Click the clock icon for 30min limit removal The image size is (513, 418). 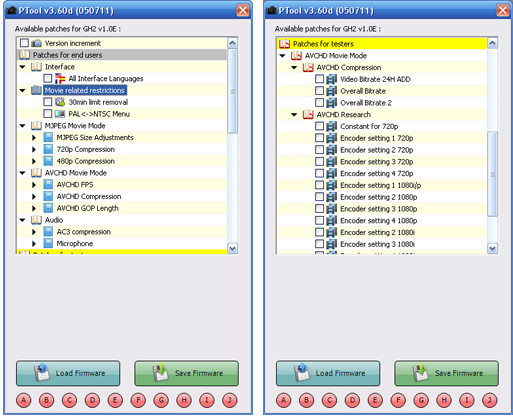(x=60, y=102)
